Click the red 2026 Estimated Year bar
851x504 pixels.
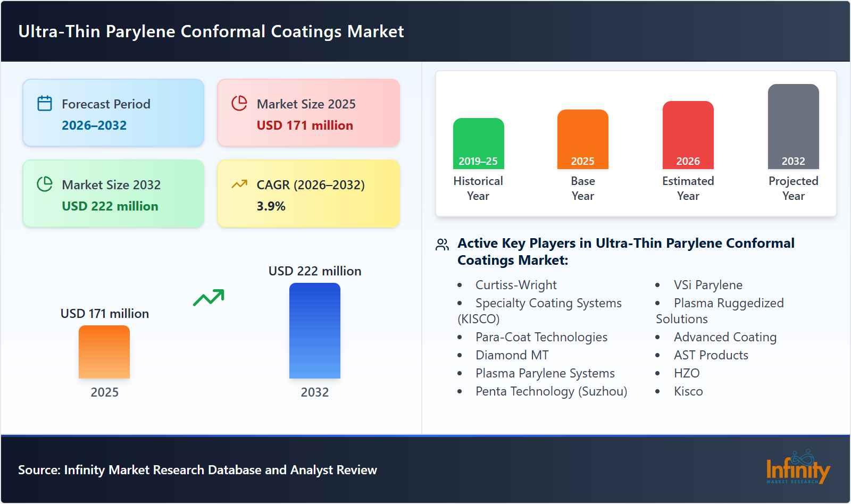(x=688, y=135)
